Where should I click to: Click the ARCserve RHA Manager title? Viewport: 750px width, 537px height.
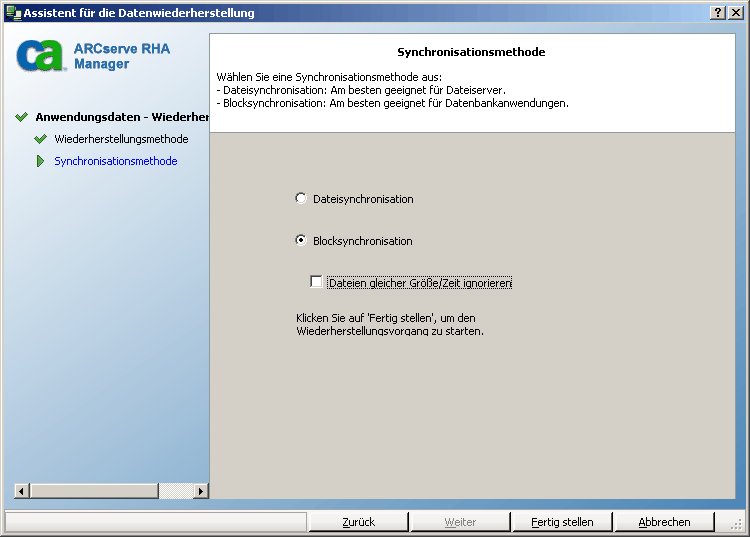(122, 56)
